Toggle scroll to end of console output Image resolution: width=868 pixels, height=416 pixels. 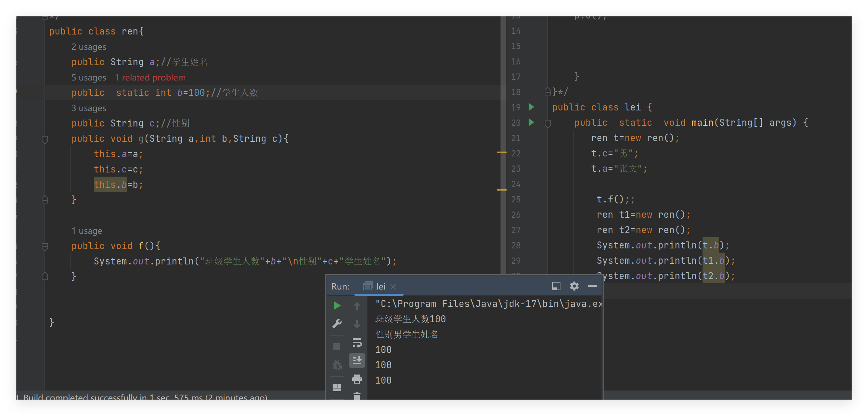[x=357, y=361]
